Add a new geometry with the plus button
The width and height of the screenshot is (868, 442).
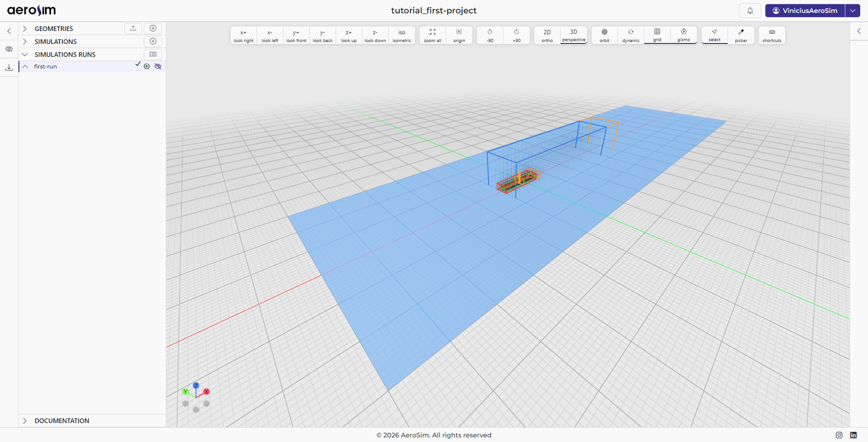[153, 28]
